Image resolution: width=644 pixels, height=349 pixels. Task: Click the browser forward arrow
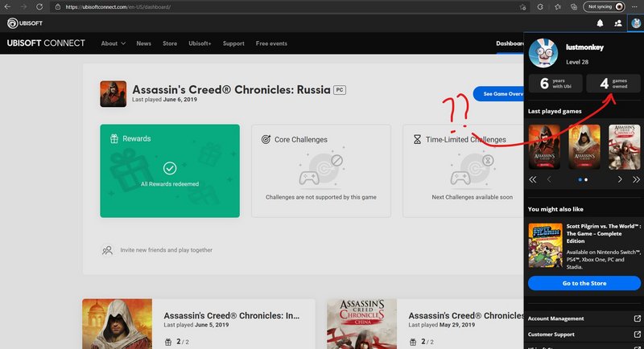point(23,6)
